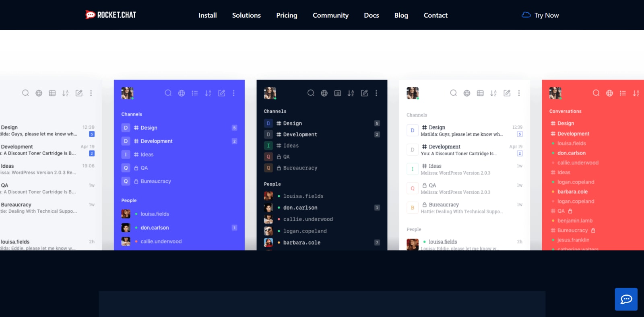644x317 pixels.
Task: Open the Contact page
Action: pyautogui.click(x=436, y=15)
